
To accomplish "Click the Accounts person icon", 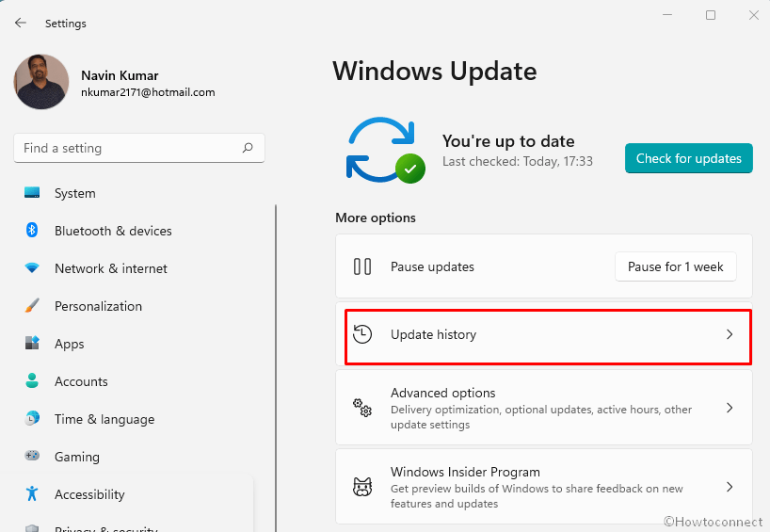I will (x=32, y=380).
